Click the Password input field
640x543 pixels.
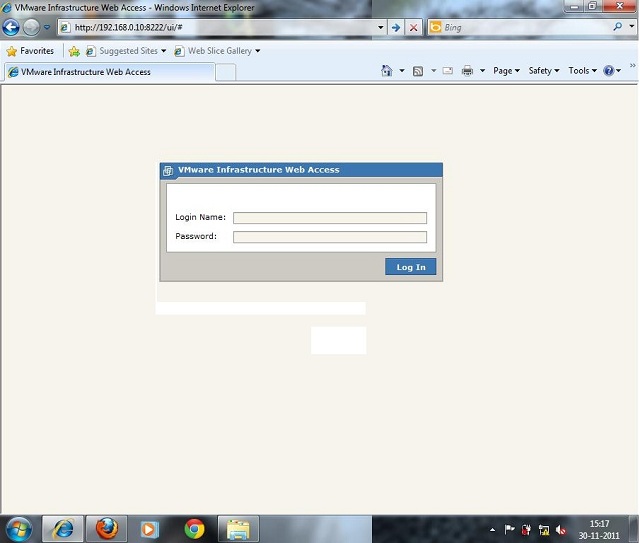pos(330,237)
